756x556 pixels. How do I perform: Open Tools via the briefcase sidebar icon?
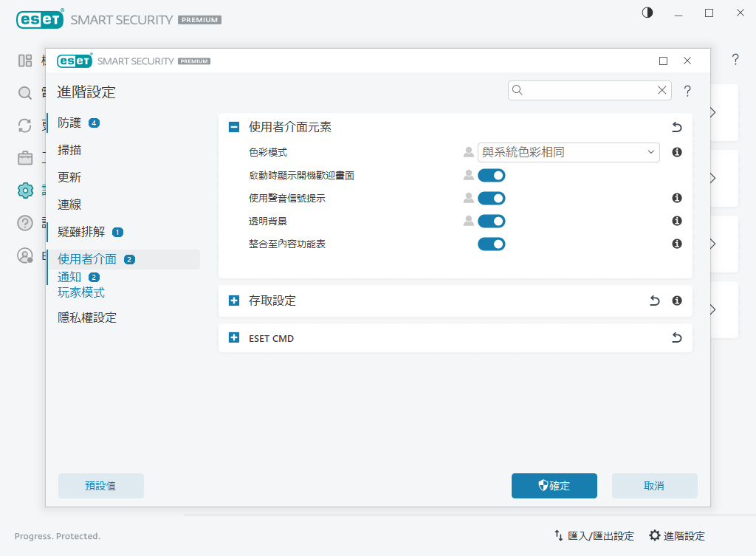click(x=24, y=158)
